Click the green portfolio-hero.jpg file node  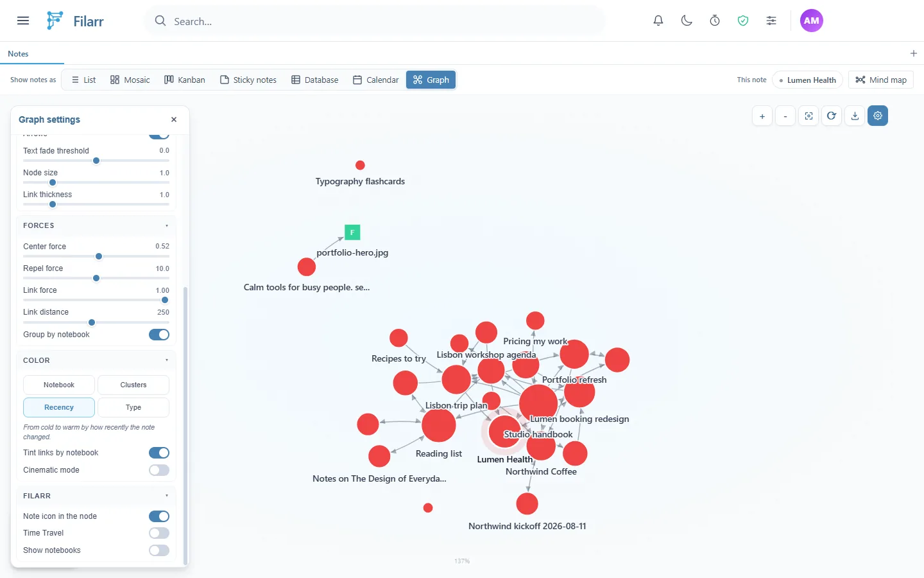click(352, 232)
